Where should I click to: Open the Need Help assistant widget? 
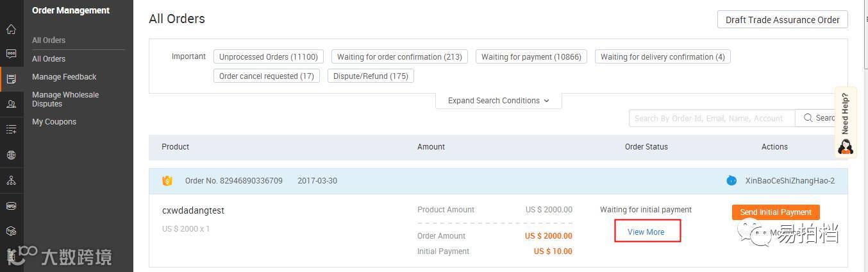[x=846, y=122]
